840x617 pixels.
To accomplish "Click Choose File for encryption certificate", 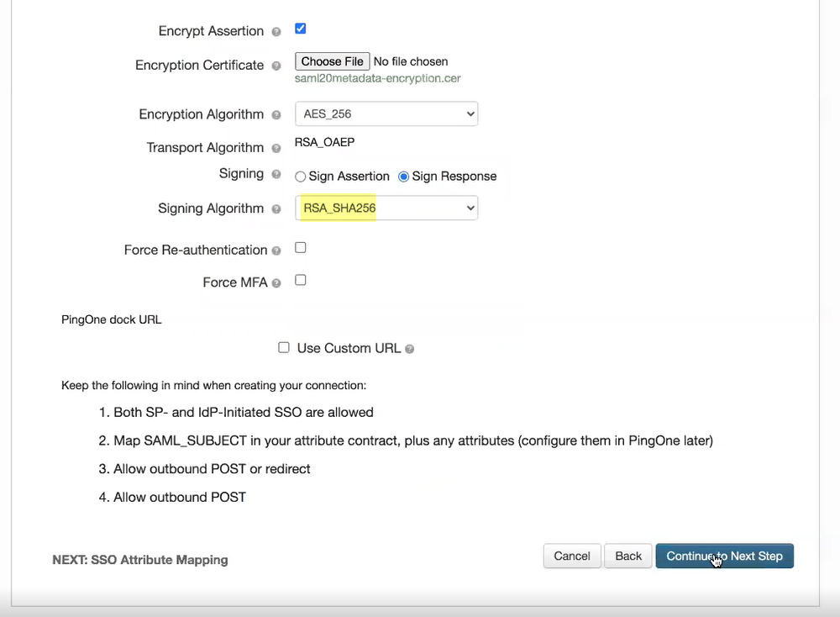I will pos(333,61).
